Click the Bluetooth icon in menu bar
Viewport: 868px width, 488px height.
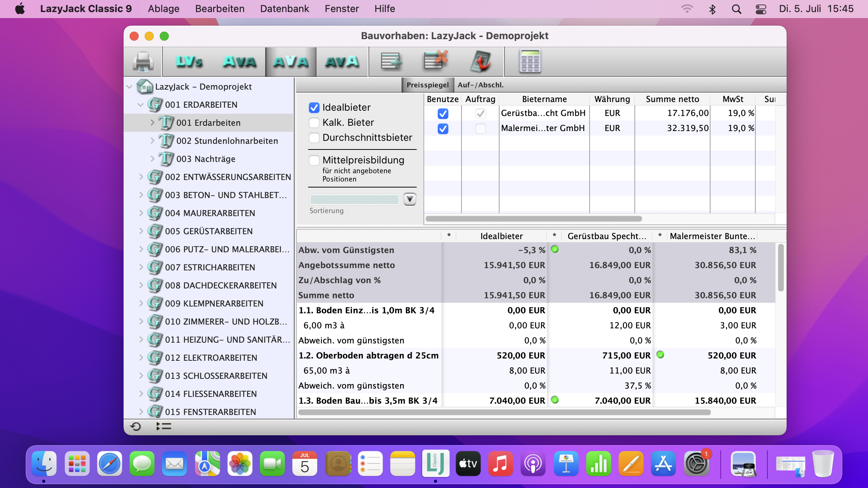[712, 9]
